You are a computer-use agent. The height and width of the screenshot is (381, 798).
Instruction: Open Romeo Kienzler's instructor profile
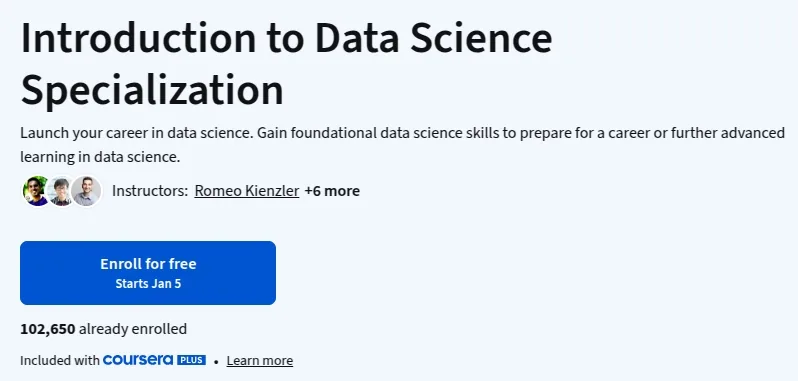(247, 191)
